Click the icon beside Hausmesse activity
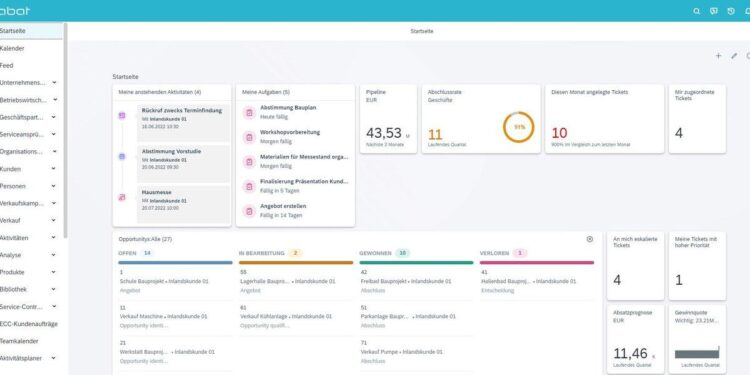The height and width of the screenshot is (375, 750). pyautogui.click(x=122, y=197)
